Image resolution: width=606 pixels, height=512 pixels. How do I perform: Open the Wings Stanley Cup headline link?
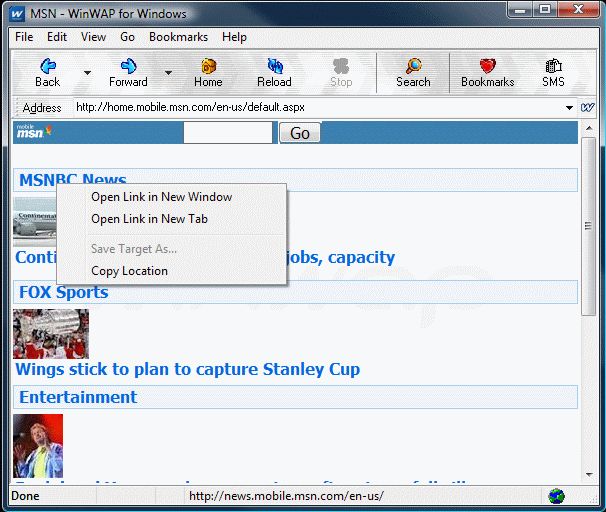click(187, 369)
